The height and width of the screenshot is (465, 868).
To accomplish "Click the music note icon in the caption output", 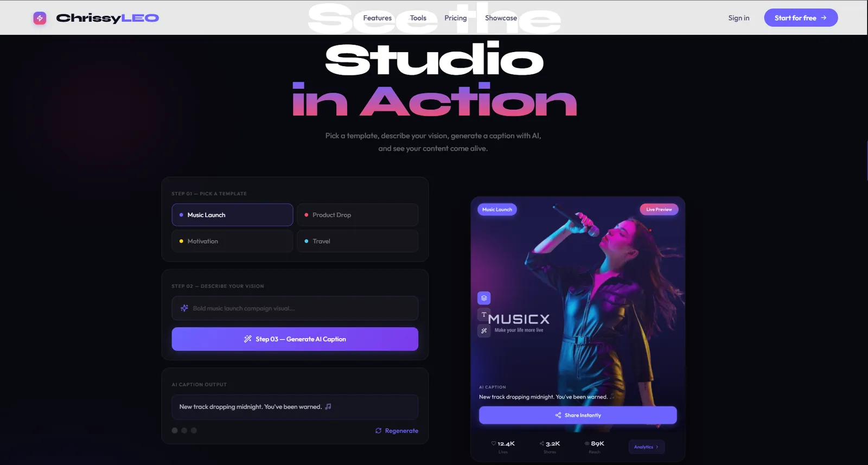I will (328, 406).
